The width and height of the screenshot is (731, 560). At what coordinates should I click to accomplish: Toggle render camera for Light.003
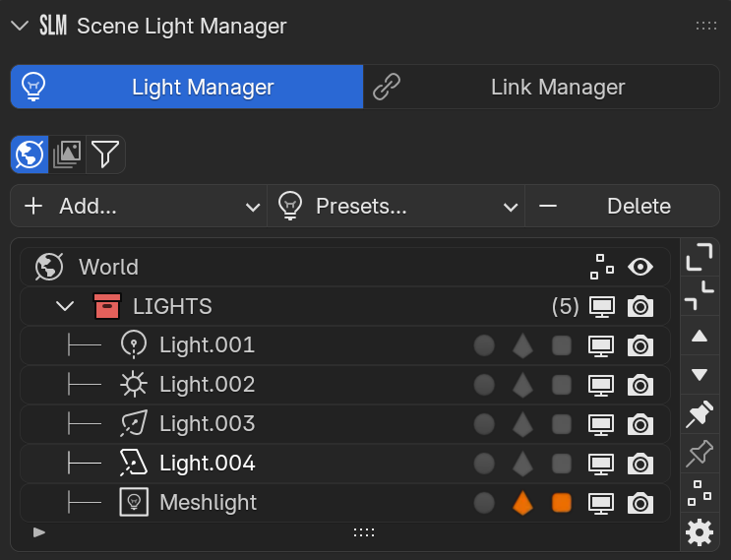coord(640,424)
